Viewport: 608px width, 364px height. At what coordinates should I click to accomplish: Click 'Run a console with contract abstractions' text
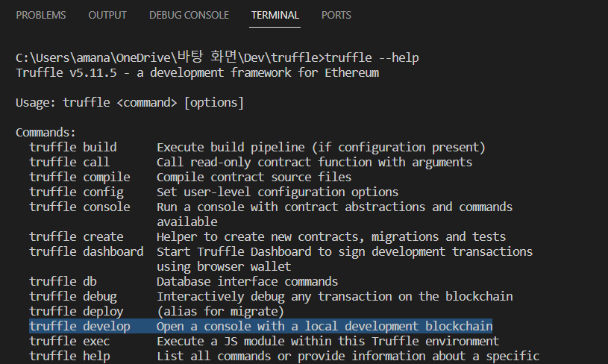(x=335, y=207)
